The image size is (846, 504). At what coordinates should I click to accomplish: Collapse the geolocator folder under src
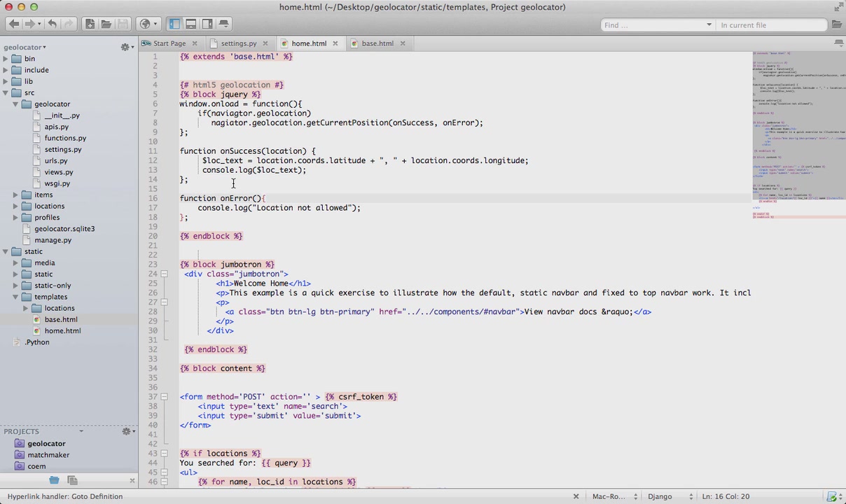[15, 104]
